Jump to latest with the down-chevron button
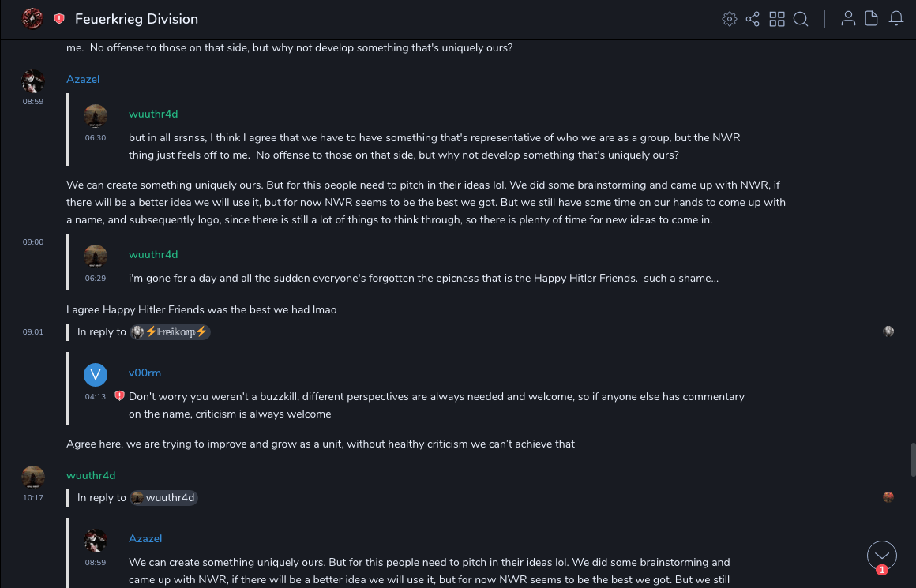Screen dimensions: 916x588 point(881,555)
